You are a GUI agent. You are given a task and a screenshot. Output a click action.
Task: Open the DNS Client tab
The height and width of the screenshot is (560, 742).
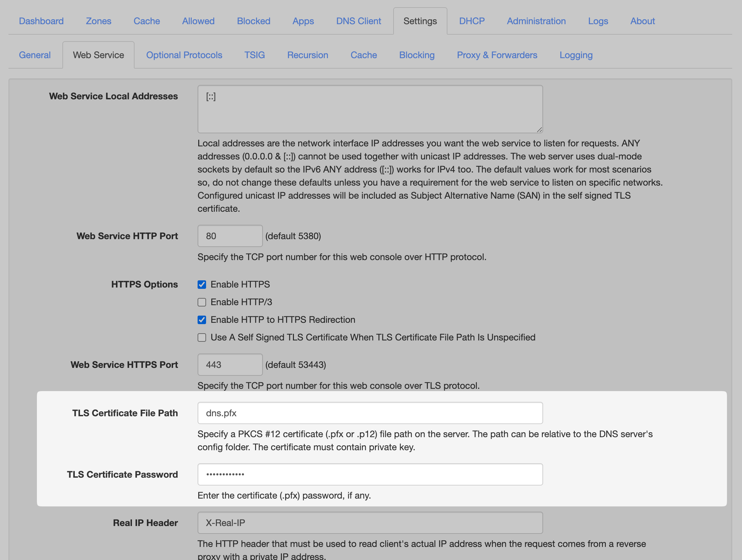(x=358, y=21)
